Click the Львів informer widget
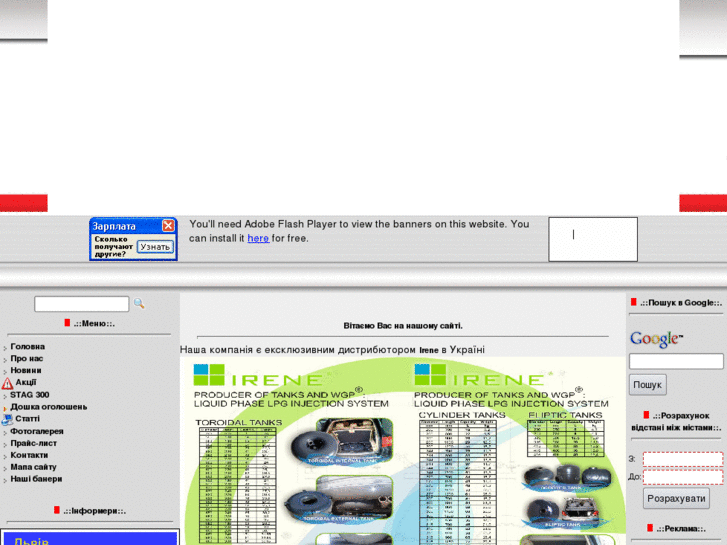This screenshot has height=545, width=727. tap(90, 538)
